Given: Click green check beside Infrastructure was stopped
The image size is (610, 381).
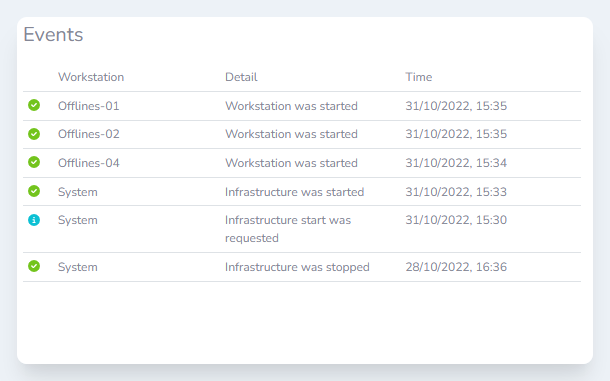Looking at the screenshot, I should [34, 266].
